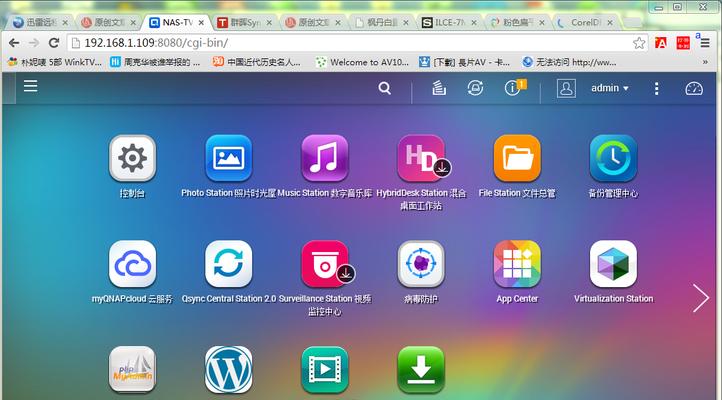The height and width of the screenshot is (400, 722).
Task: Open File Station orange folder icon
Action: pos(517,158)
